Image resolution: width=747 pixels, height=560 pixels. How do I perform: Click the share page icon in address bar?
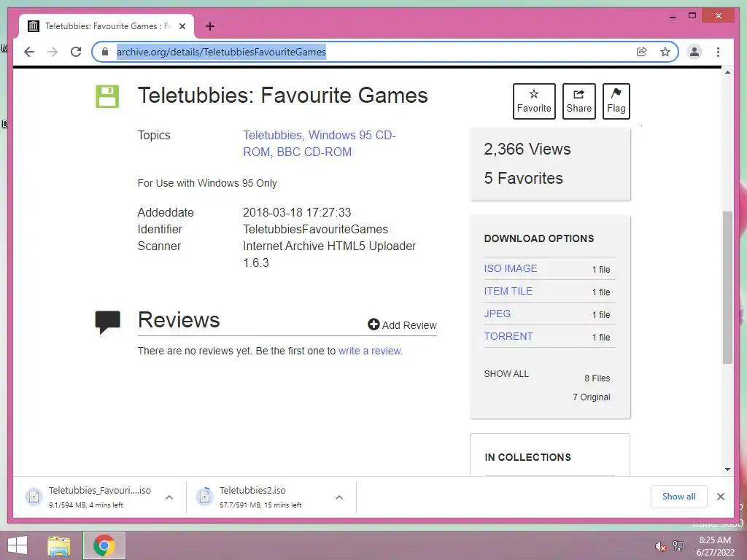coord(642,52)
